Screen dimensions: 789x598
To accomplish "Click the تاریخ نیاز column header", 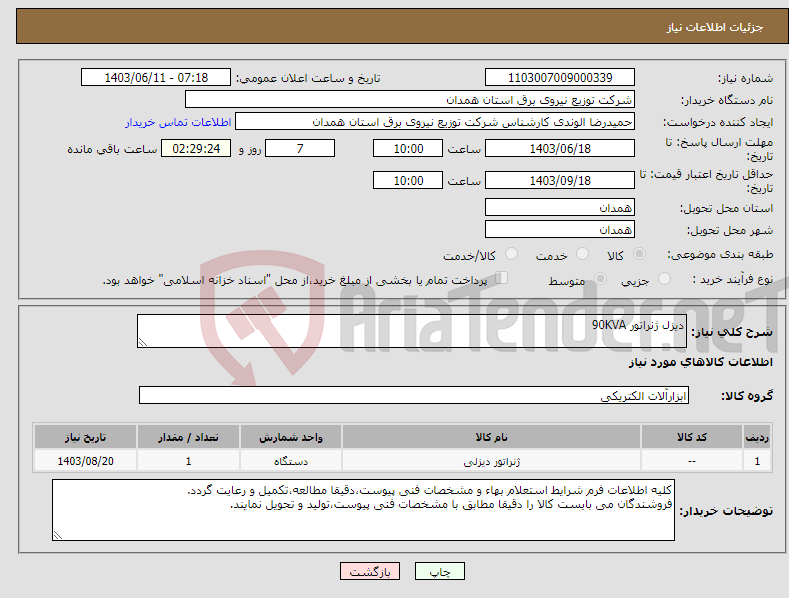I will [x=86, y=437].
